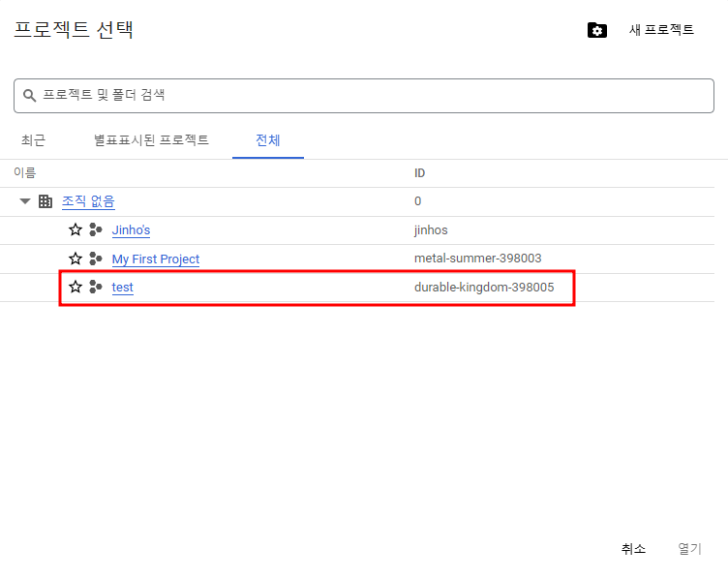
Task: Click the organization building icon
Action: [45, 201]
